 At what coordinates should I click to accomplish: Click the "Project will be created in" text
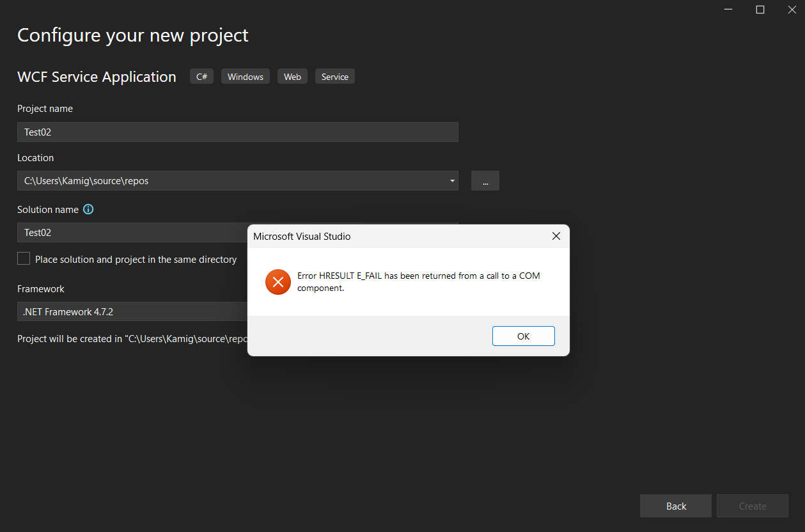coord(132,339)
